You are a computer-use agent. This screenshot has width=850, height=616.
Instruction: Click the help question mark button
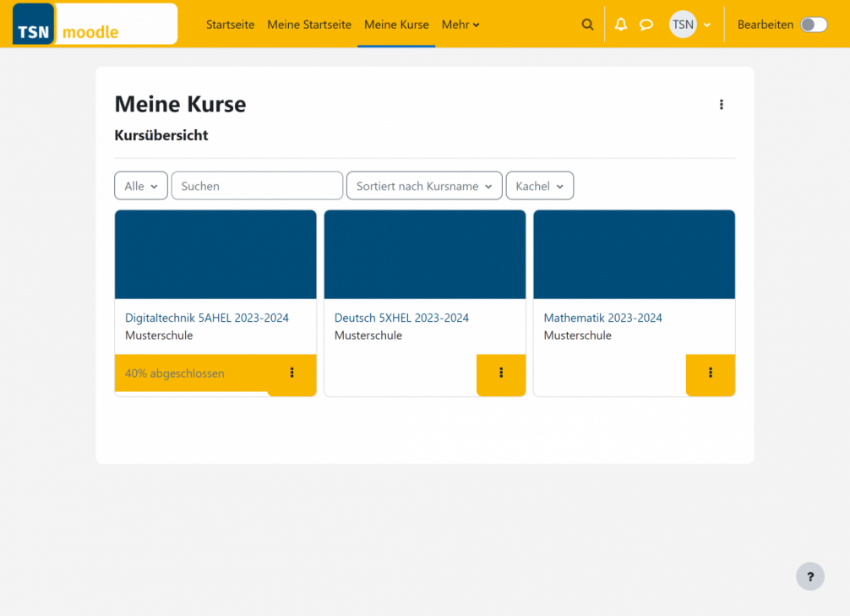coord(810,576)
